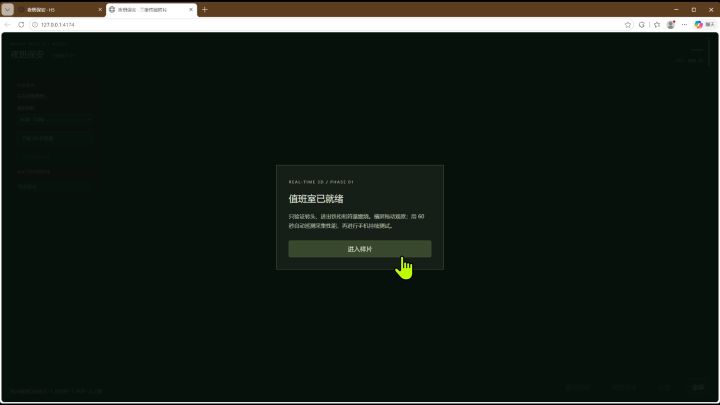Screen dimensions: 720x405
Task: Click the 值班室已就绪 dialog heading
Action: pyautogui.click(x=316, y=199)
